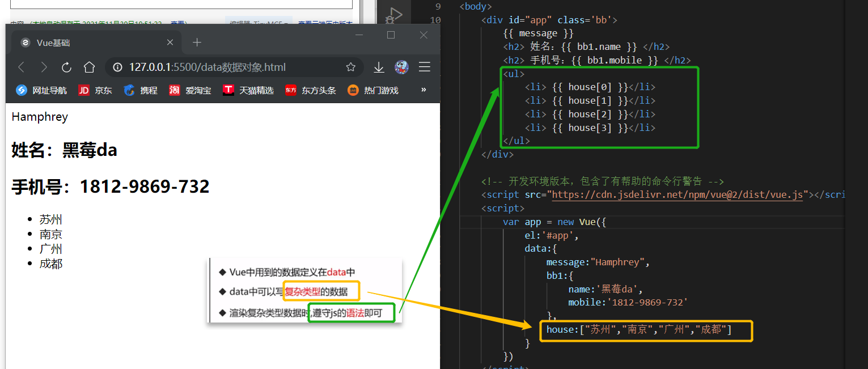Open the browser downloads panel
868x369 pixels.
pyautogui.click(x=379, y=67)
